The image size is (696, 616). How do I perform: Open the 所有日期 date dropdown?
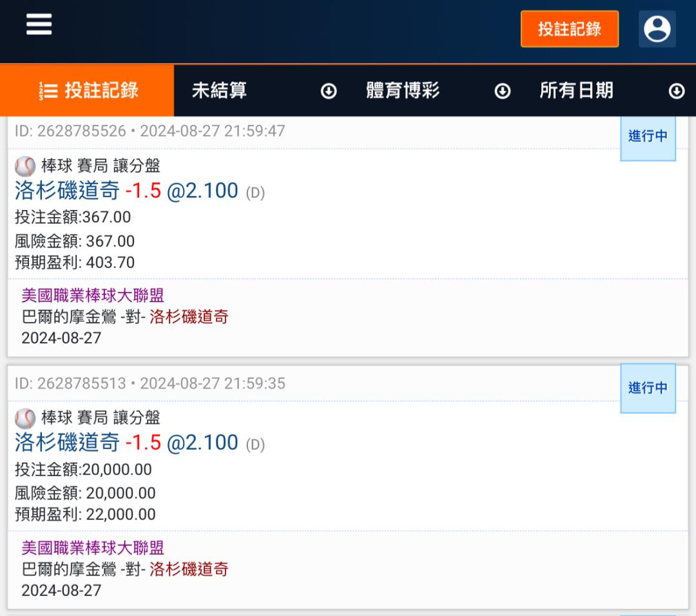pyautogui.click(x=609, y=91)
